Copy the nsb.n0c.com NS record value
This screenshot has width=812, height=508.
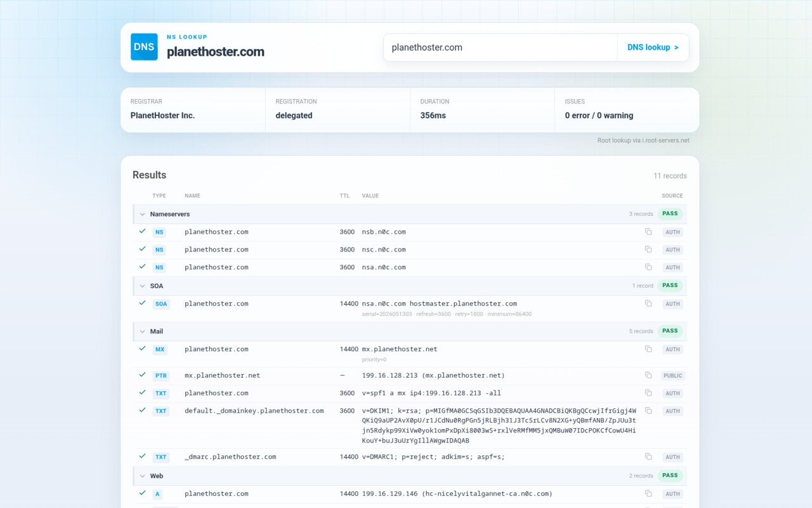pyautogui.click(x=648, y=232)
